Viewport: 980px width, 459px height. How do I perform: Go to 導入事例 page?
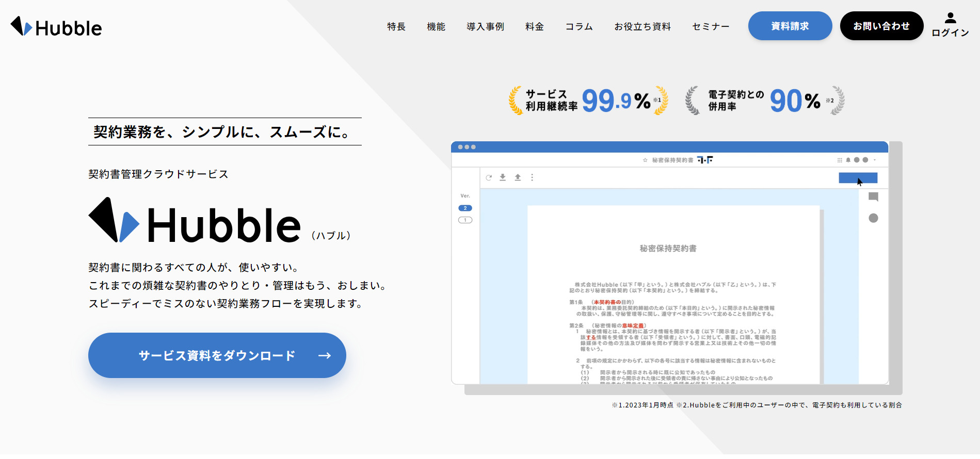point(485,26)
